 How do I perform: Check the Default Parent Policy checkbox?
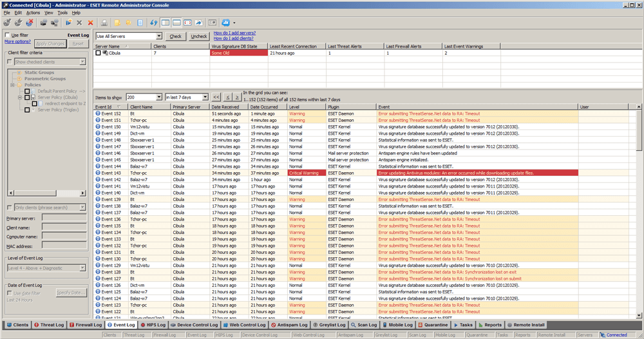pos(27,92)
